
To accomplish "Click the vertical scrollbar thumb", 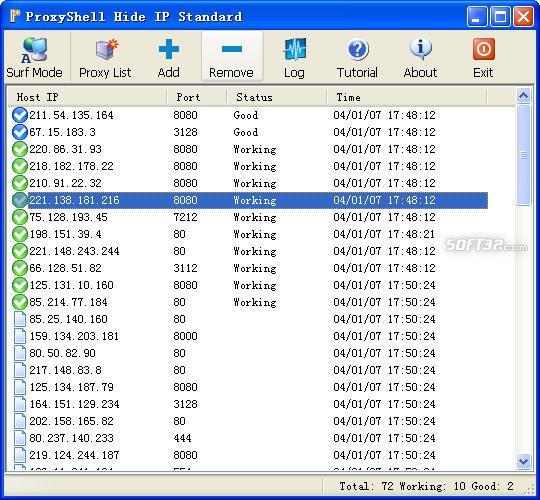I will [x=523, y=155].
